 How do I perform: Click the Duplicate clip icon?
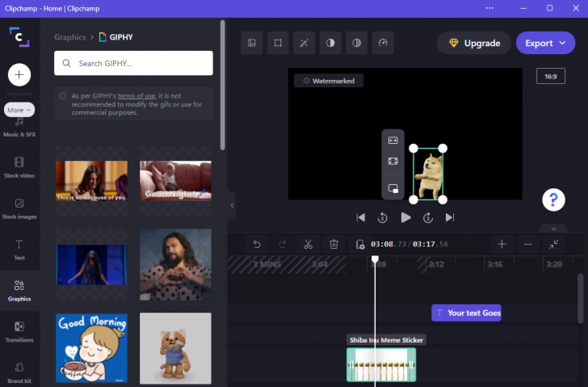pyautogui.click(x=359, y=245)
